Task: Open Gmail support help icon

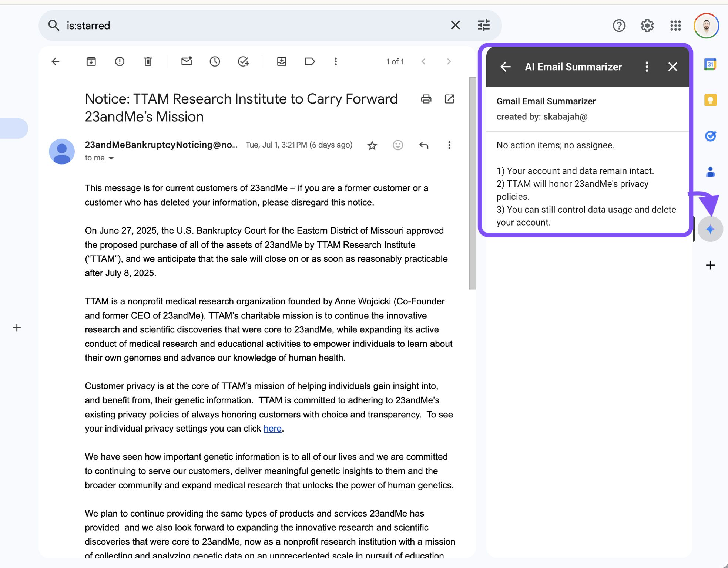Action: 619,26
